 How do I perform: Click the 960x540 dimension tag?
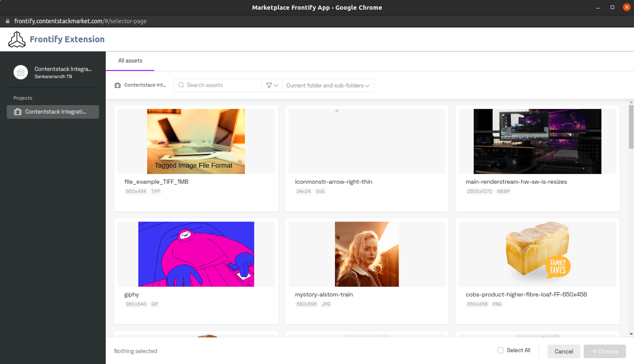tap(136, 304)
